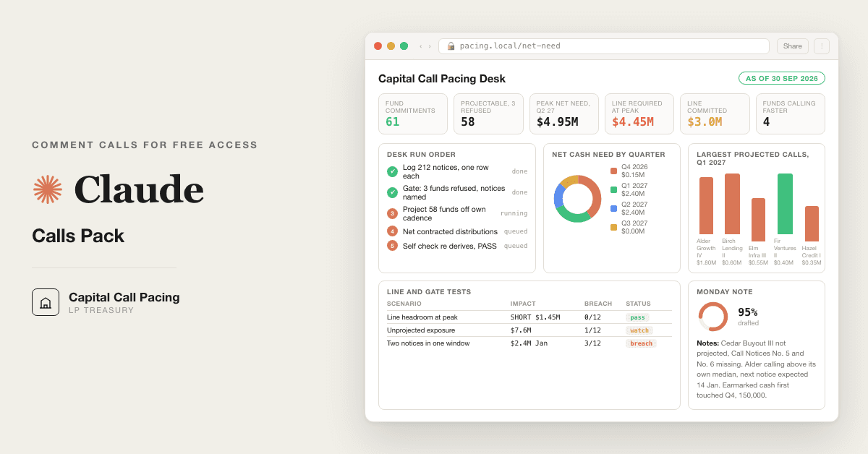This screenshot has height=454, width=868.
Task: Click the Line Committed $3.0M card
Action: pyautogui.click(x=715, y=113)
